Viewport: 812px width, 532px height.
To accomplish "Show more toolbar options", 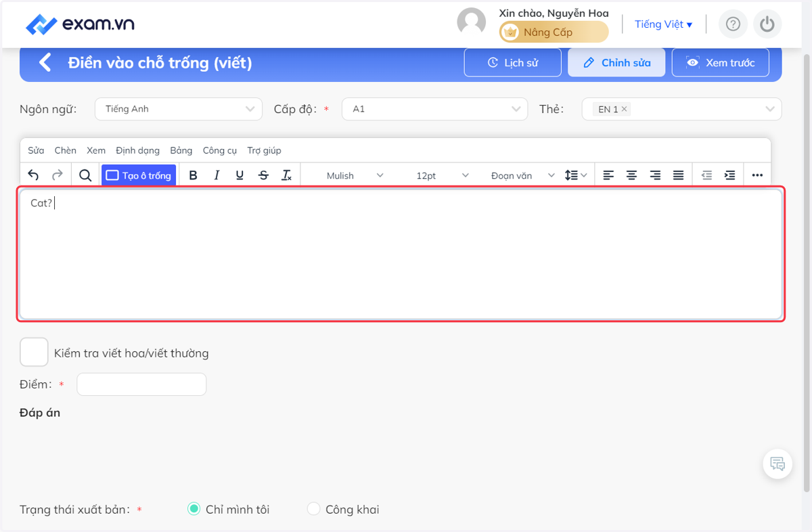I will click(x=757, y=175).
